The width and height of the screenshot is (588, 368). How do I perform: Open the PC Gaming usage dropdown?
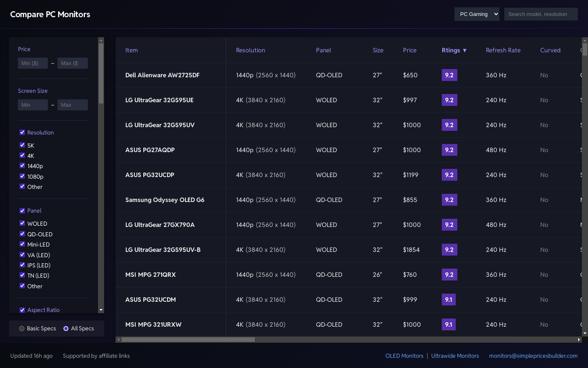[477, 14]
